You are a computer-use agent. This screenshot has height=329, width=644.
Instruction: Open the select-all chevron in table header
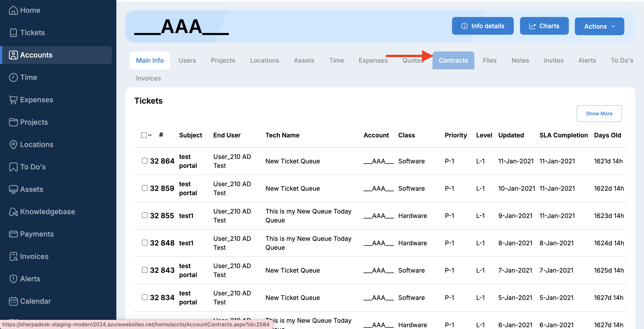[150, 135]
